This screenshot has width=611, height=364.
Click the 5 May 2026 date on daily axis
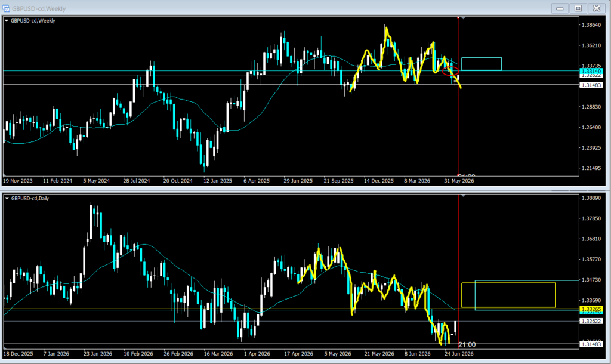click(338, 354)
